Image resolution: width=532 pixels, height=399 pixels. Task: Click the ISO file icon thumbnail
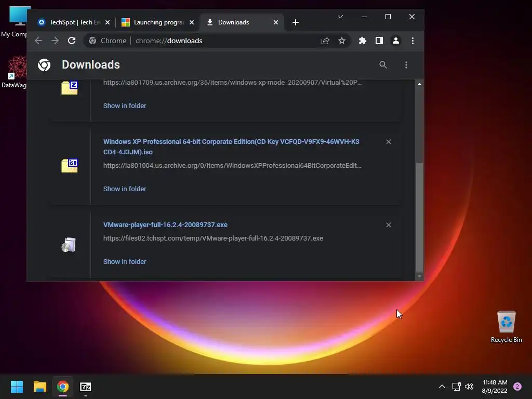(x=70, y=166)
